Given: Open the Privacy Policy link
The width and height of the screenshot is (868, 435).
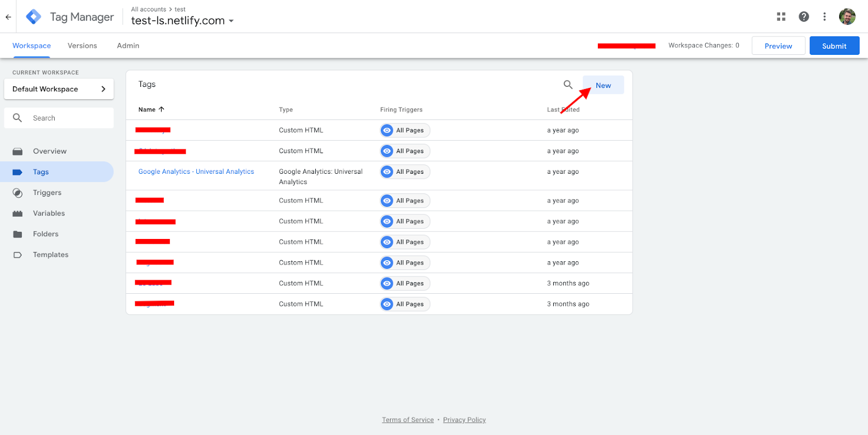Looking at the screenshot, I should tap(464, 420).
